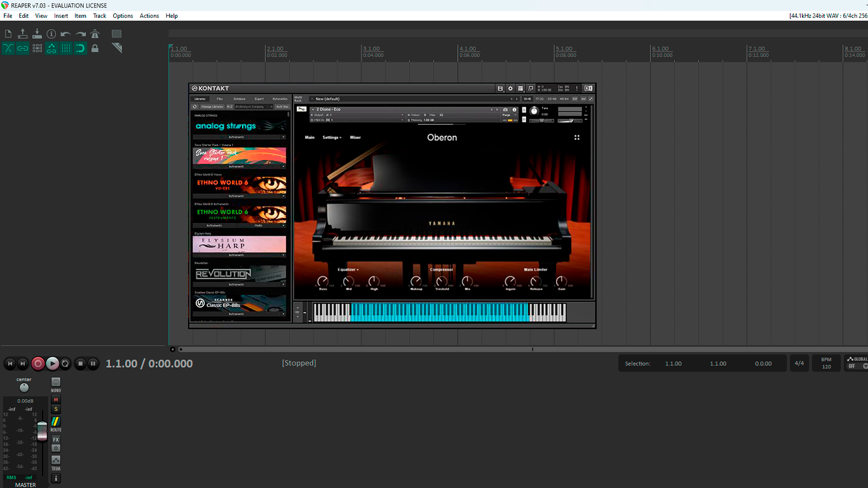Screen dimensions: 868x488
Task: Click Kontakt save floppy disk icon
Action: [500, 88]
